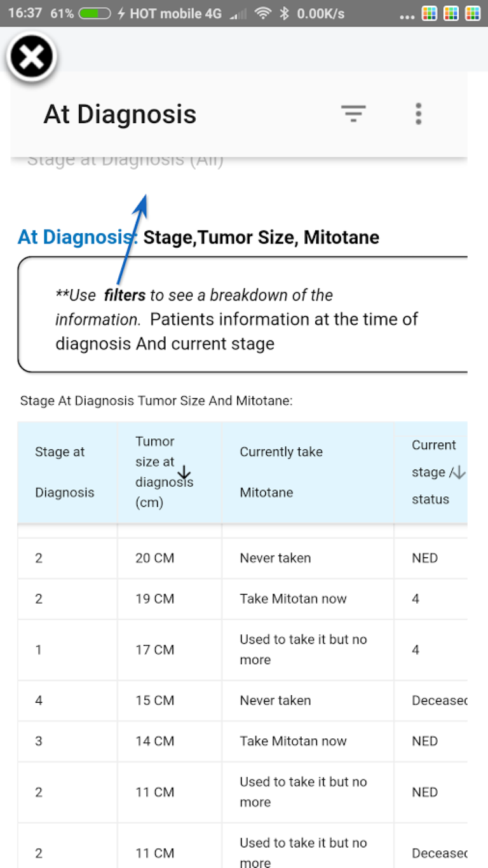Viewport: 488px width, 868px height.
Task: Sort by current stage using the arrow icon
Action: pyautogui.click(x=459, y=472)
